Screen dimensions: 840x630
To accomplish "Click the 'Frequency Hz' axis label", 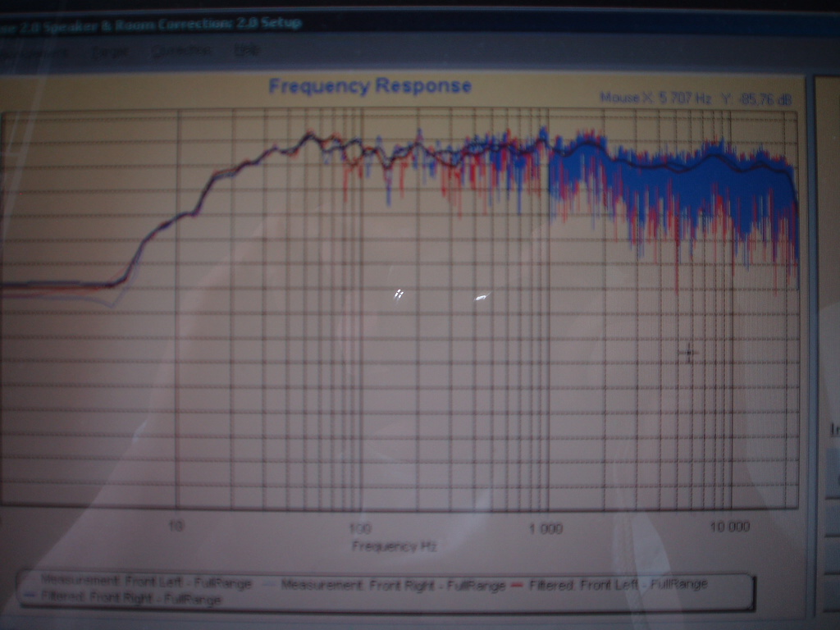I will click(395, 546).
